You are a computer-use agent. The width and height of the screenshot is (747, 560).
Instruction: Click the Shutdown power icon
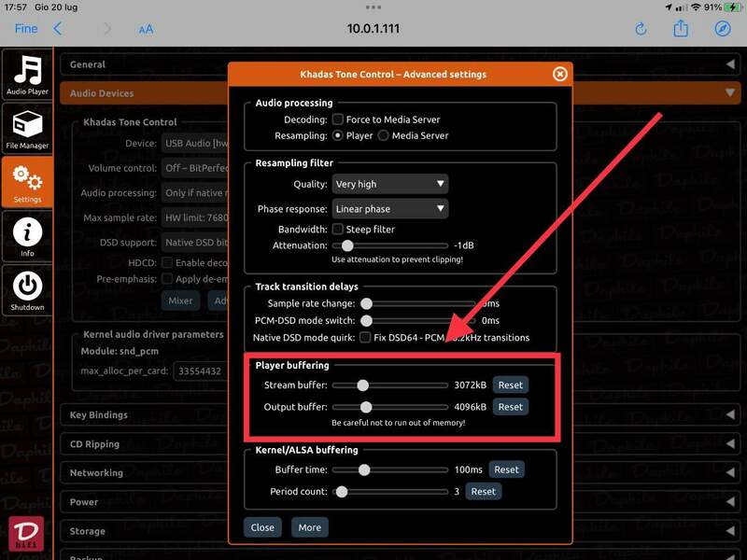[28, 289]
